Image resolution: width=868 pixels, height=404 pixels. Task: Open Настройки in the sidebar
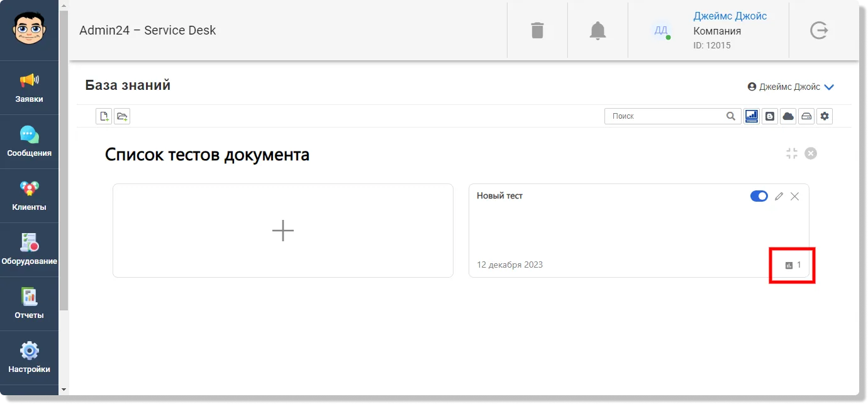(29, 358)
